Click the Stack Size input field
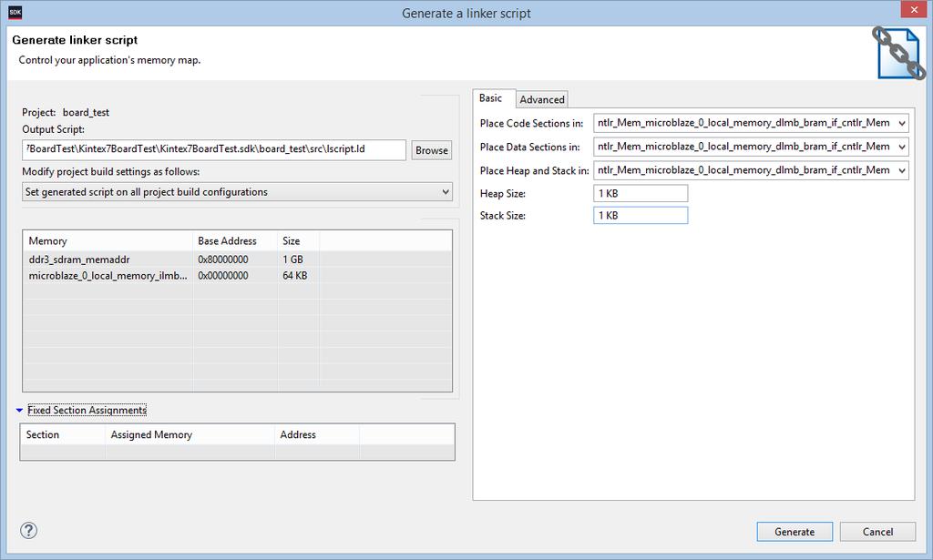The width and height of the screenshot is (933, 560). coord(641,215)
